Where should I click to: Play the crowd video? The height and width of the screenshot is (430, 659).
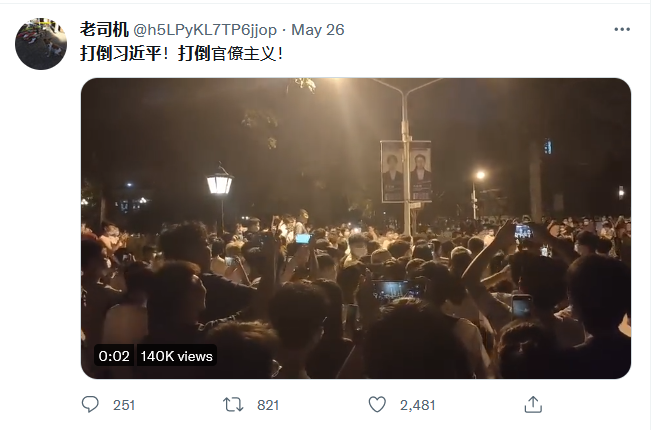(x=355, y=228)
